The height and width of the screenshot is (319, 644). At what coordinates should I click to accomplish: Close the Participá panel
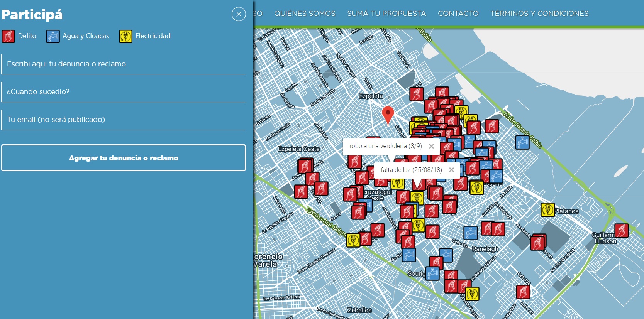[x=239, y=14]
